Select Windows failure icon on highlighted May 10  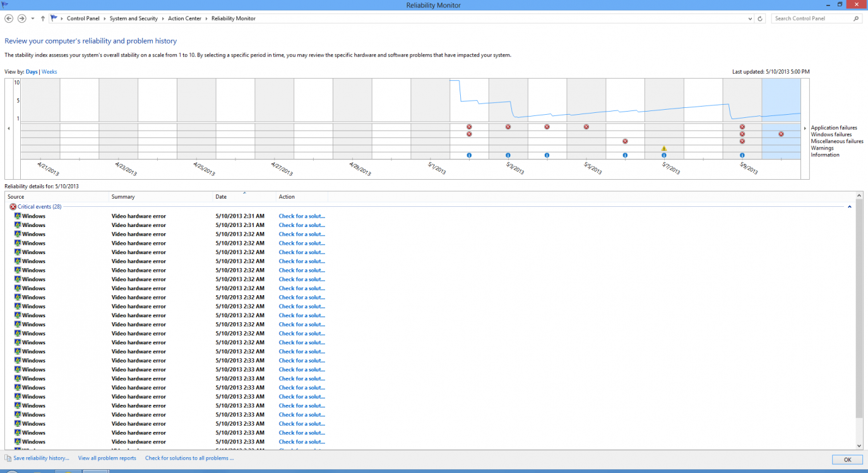click(x=782, y=134)
